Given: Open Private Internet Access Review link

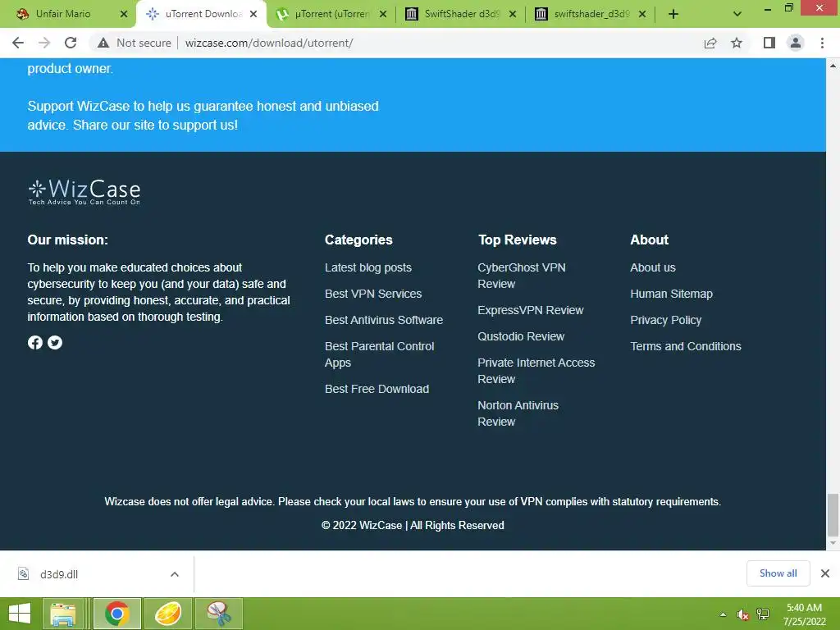Looking at the screenshot, I should (536, 371).
